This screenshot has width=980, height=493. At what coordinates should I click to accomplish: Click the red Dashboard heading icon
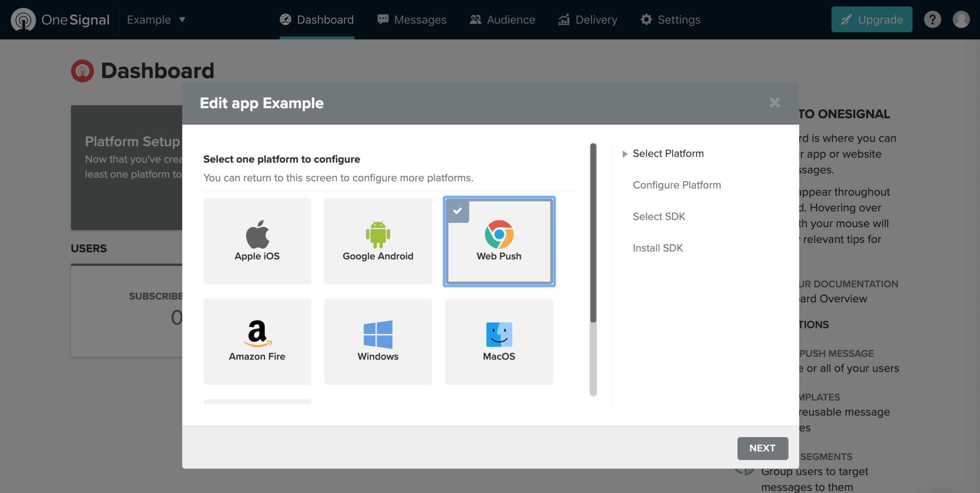tap(82, 71)
